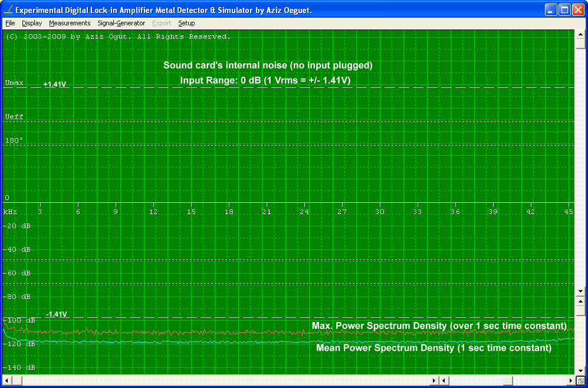Screen dimensions: 588x388
Task: Click the 21 kHz frequency tick label
Action: click(x=266, y=212)
